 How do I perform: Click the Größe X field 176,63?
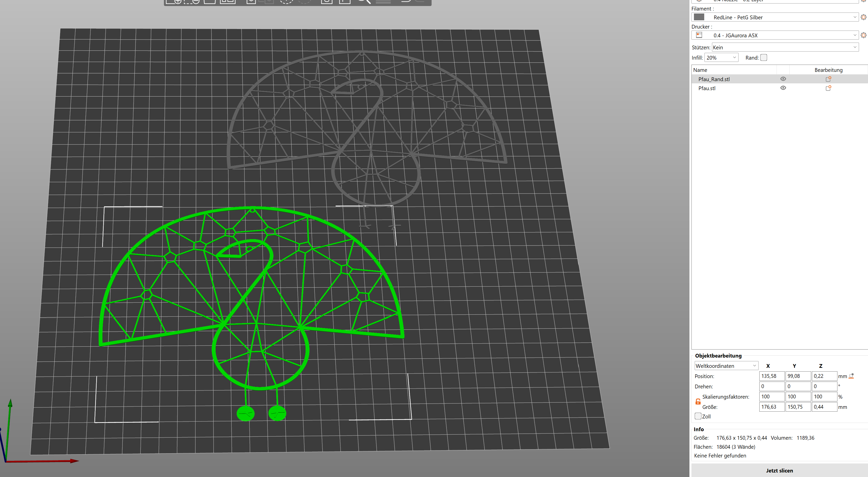tap(772, 407)
